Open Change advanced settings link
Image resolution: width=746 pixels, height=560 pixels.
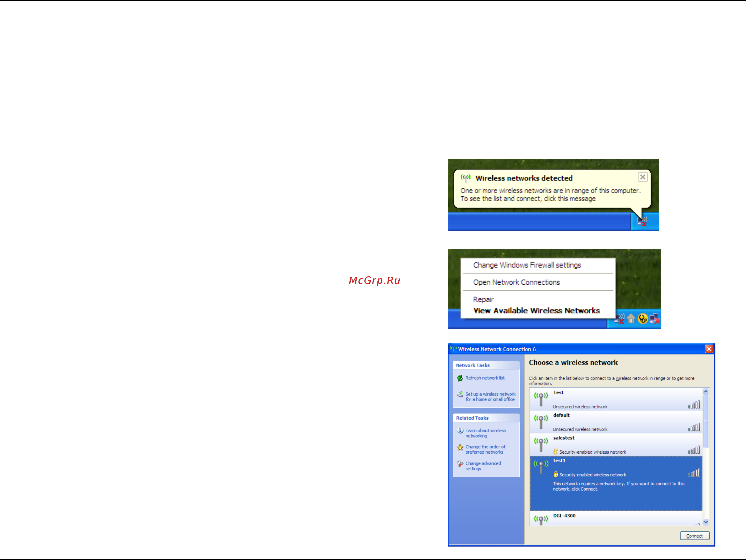[483, 466]
